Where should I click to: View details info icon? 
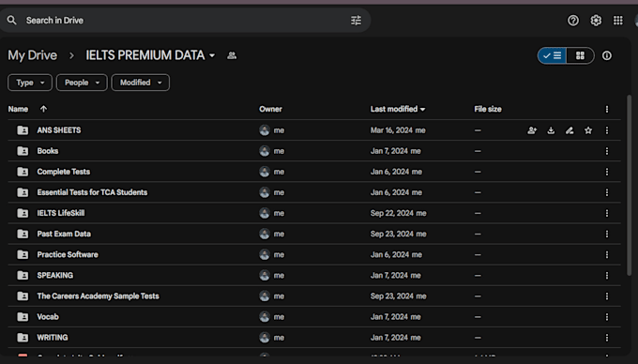(x=607, y=55)
